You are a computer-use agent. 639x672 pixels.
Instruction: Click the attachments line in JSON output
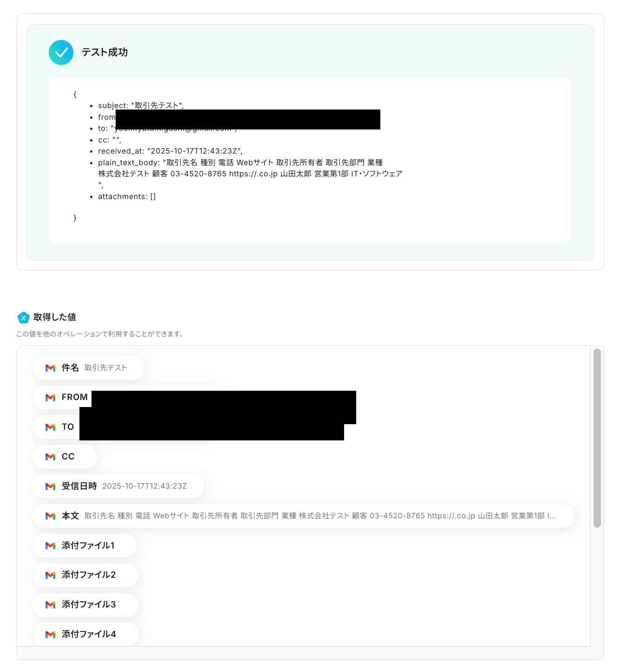point(127,197)
